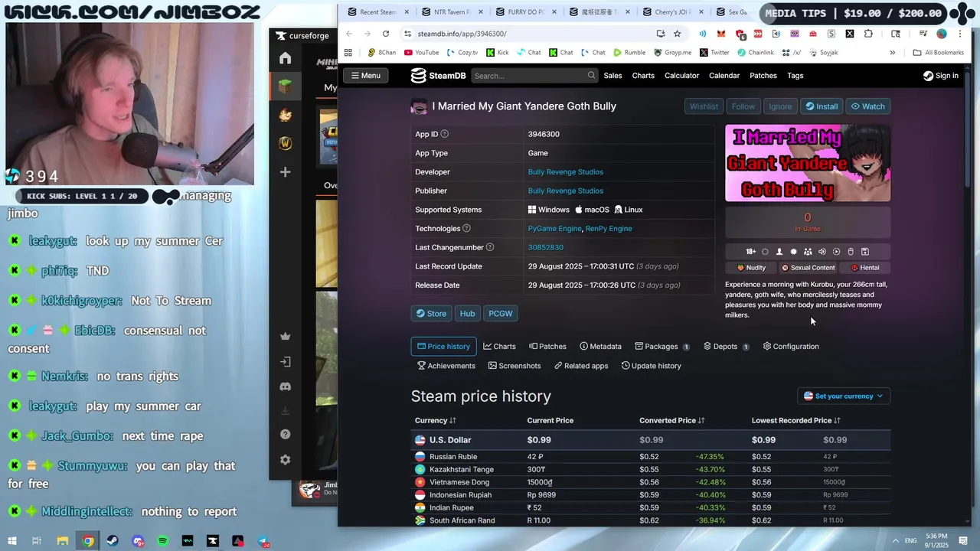Click the Chrome address bar URL
The image size is (980, 551).
coord(462,34)
